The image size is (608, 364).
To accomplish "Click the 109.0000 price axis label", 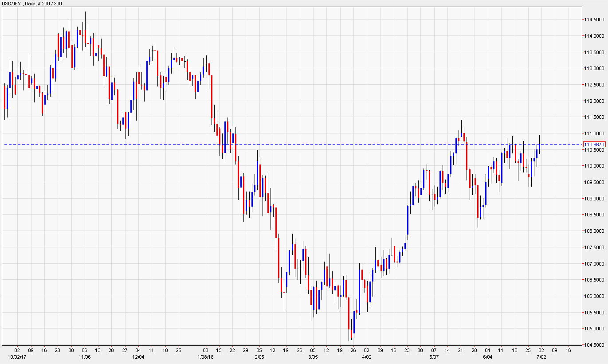I will [x=594, y=199].
